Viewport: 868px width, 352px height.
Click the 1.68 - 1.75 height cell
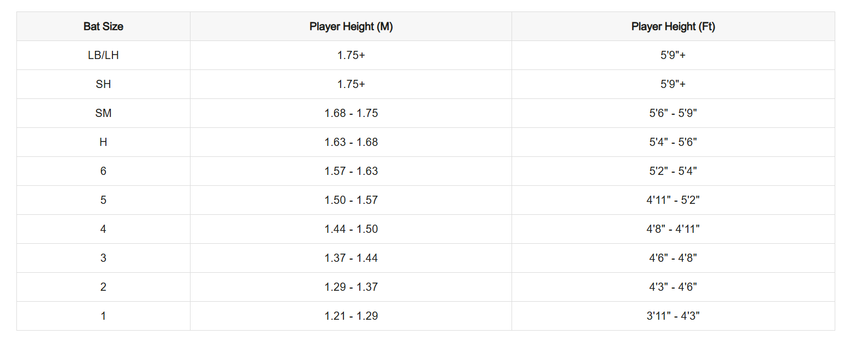pos(351,113)
